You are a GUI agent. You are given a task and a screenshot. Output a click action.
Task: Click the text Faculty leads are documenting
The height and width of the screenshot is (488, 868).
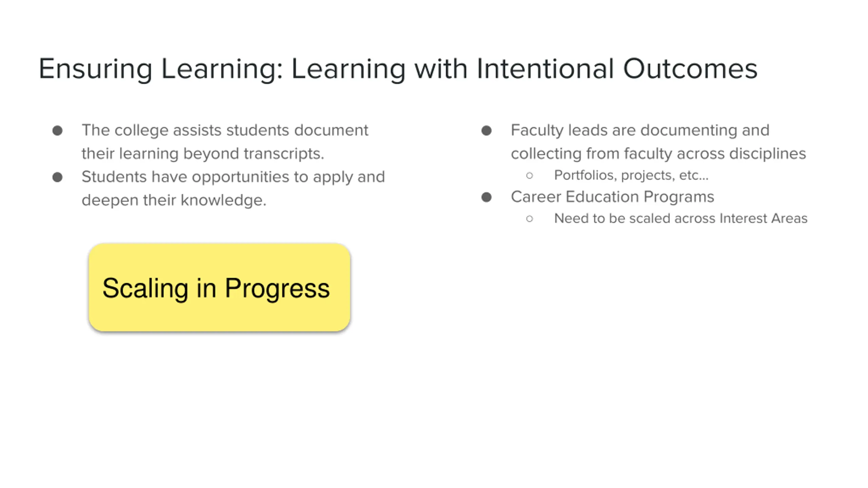[x=640, y=130]
